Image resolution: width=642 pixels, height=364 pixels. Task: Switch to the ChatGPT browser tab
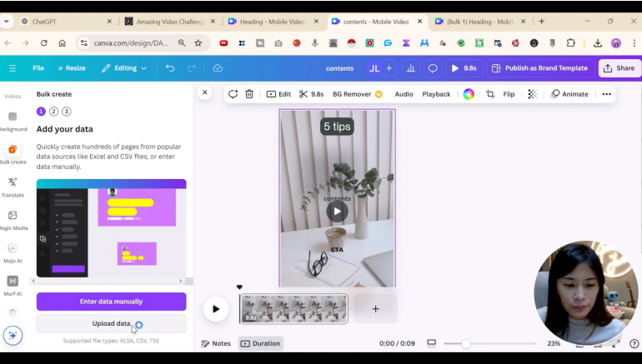(x=63, y=21)
